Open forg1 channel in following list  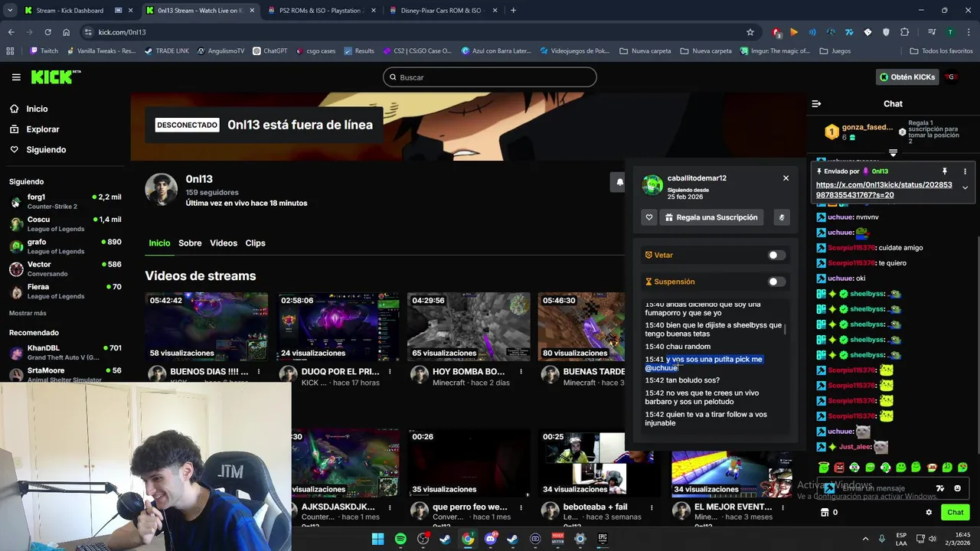click(65, 201)
